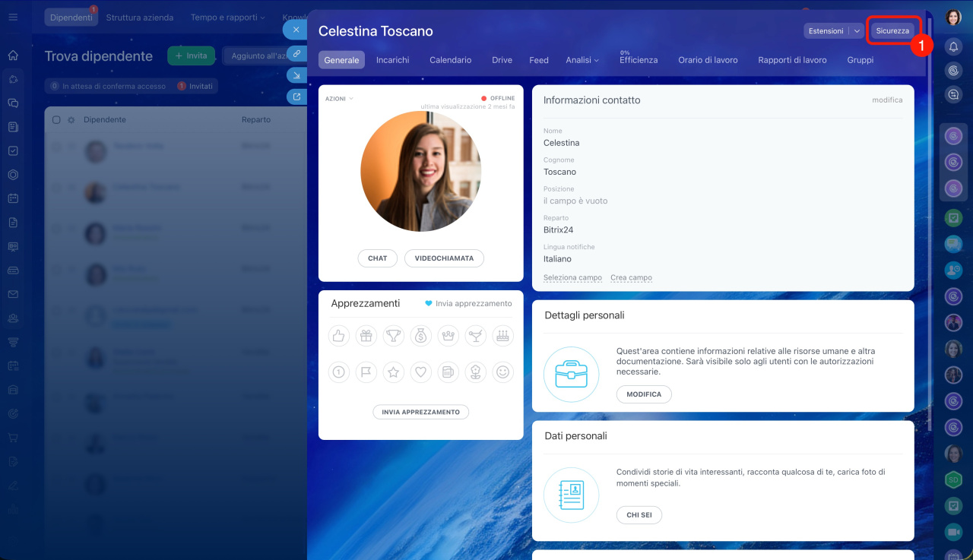Select the birthday cake appreciation icon
Screen dimensions: 973x560
[x=502, y=335]
